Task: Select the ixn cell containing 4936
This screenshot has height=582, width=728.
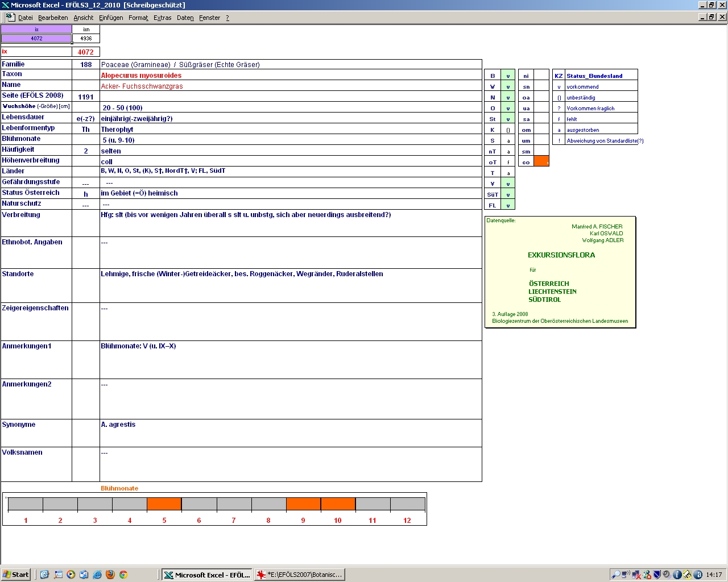Action: (x=86, y=39)
